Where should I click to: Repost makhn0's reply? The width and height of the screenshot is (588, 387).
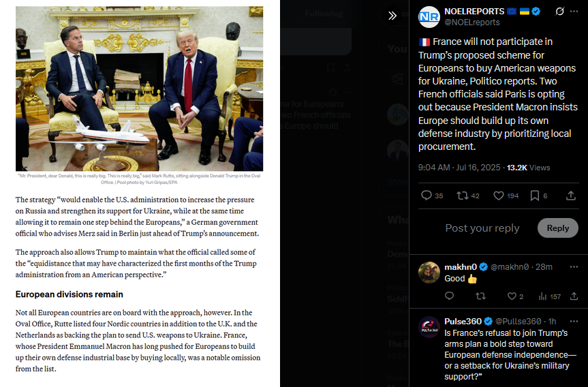click(x=480, y=296)
